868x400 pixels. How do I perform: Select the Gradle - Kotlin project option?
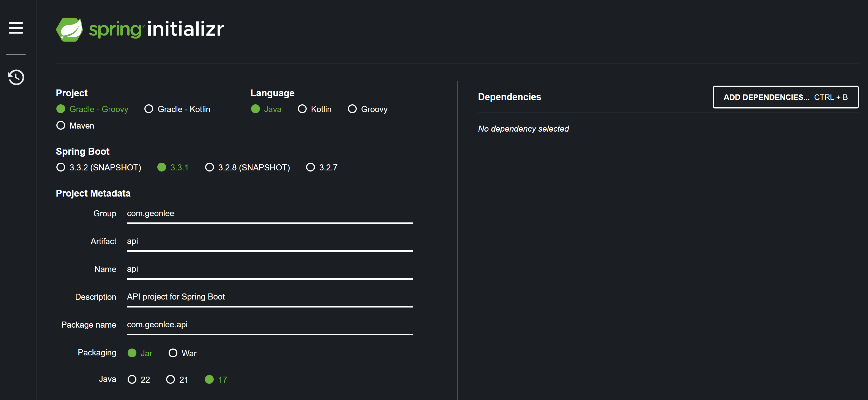149,109
